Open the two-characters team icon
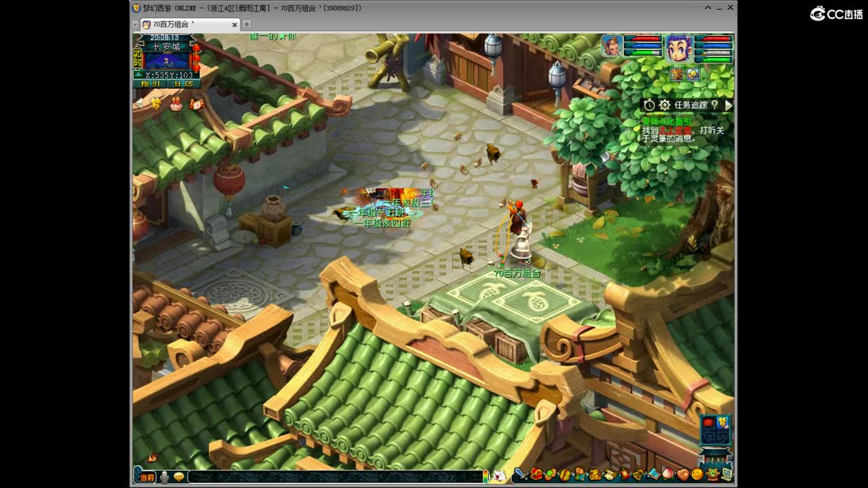Viewport: 868px width, 488px height. (580, 474)
